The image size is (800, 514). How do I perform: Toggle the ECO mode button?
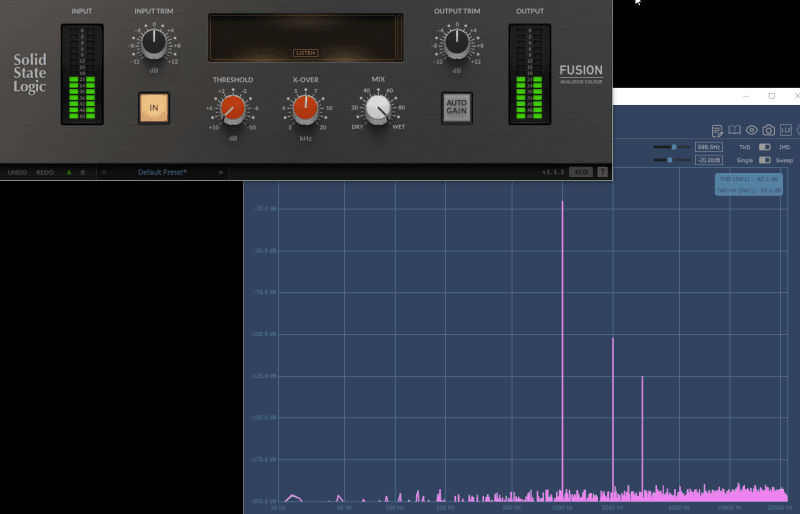pos(581,172)
